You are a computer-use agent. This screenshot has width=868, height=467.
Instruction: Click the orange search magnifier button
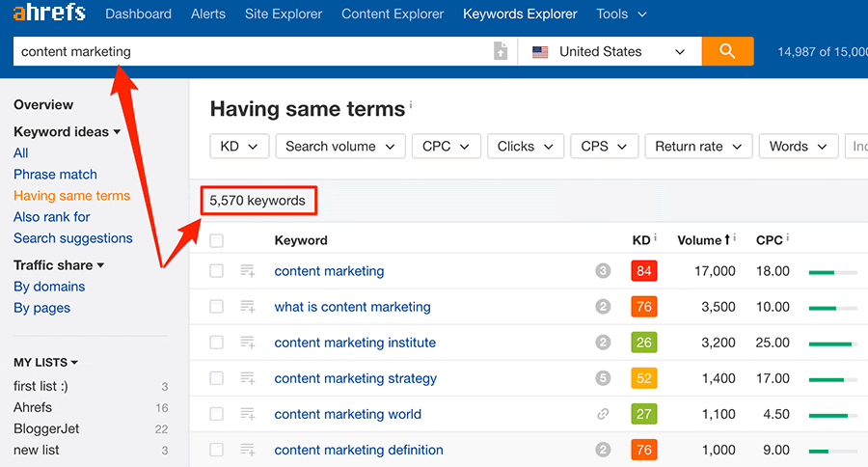727,51
